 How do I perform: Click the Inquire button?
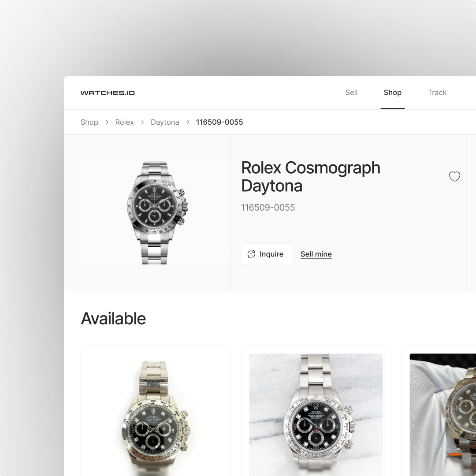(267, 254)
